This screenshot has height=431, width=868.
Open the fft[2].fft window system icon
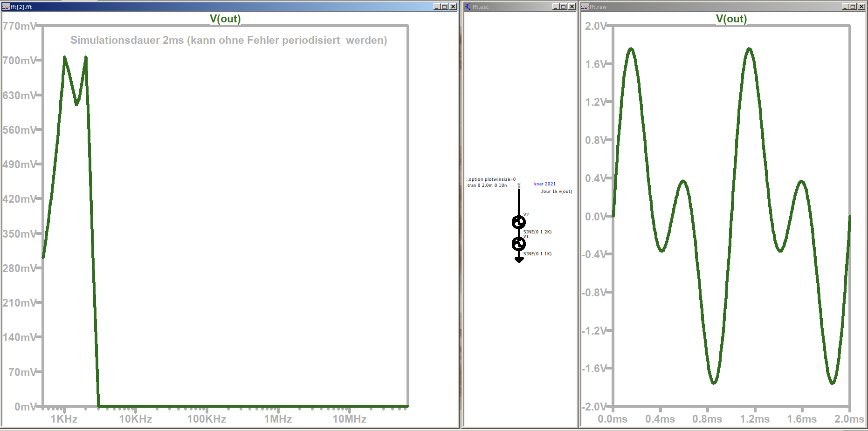tap(6, 7)
